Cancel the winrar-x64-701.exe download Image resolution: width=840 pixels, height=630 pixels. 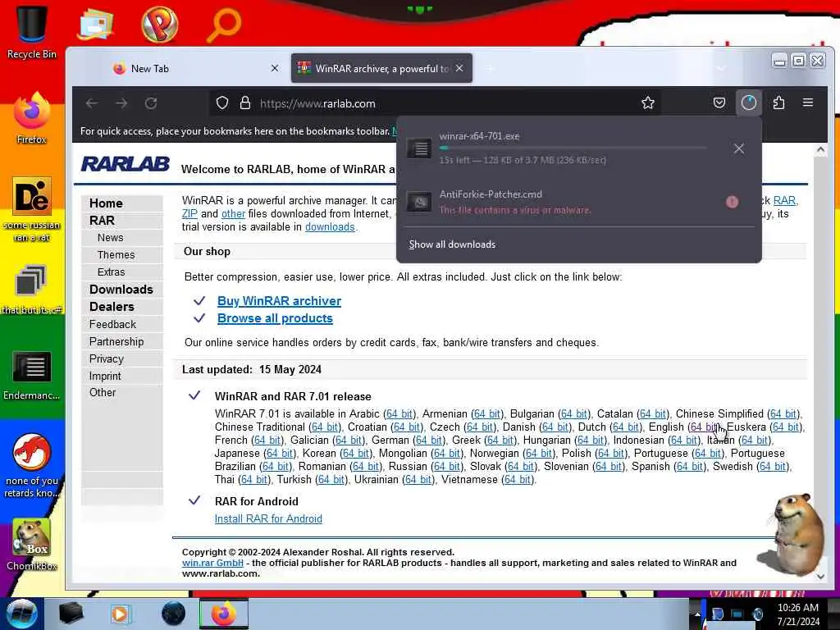click(x=739, y=148)
